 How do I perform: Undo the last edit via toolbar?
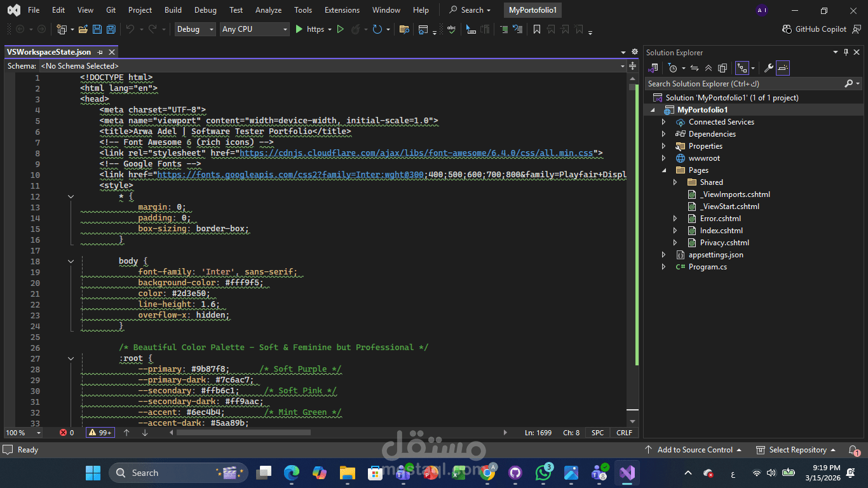pos(130,29)
